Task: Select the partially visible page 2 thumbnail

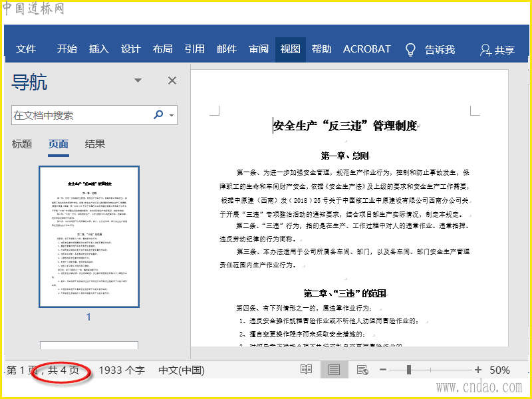Action: point(89,345)
